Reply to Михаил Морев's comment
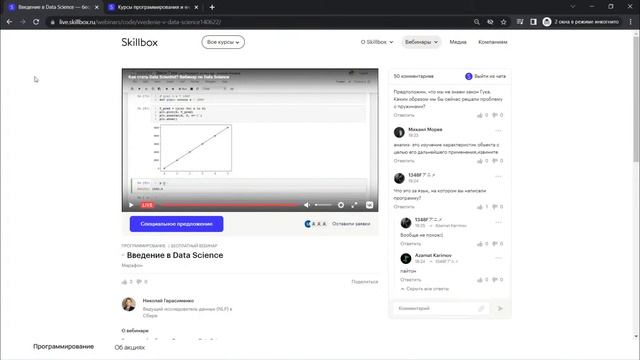The image size is (640, 360). pyautogui.click(x=404, y=161)
